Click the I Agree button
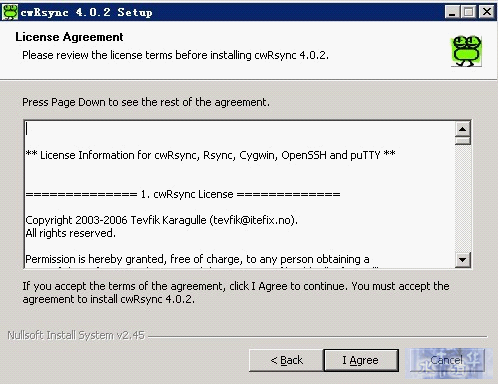The width and height of the screenshot is (498, 384). (x=361, y=360)
